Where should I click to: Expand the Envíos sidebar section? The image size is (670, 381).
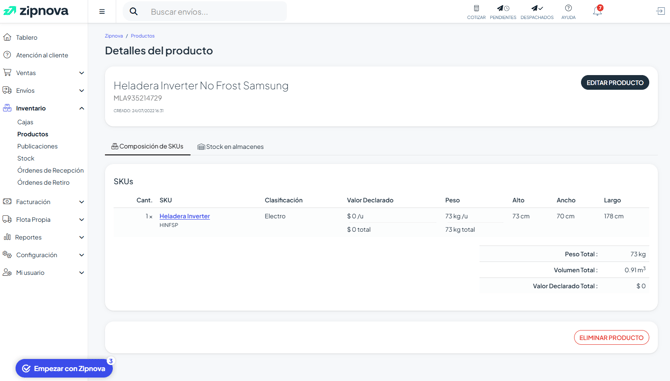(x=44, y=91)
